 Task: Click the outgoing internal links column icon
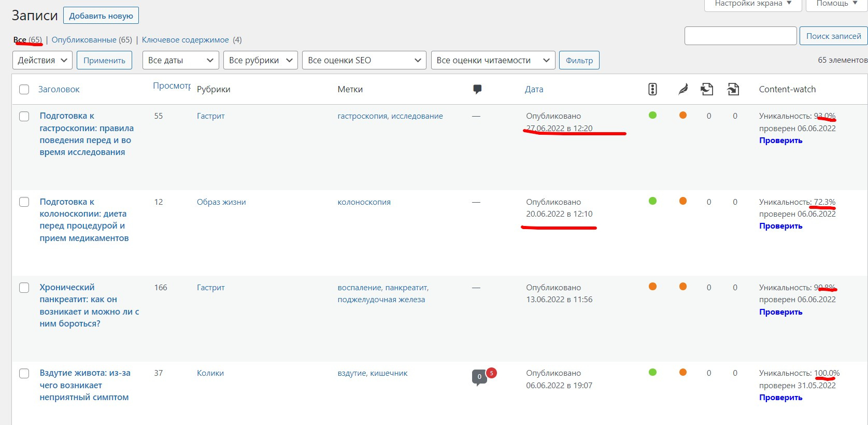(707, 89)
